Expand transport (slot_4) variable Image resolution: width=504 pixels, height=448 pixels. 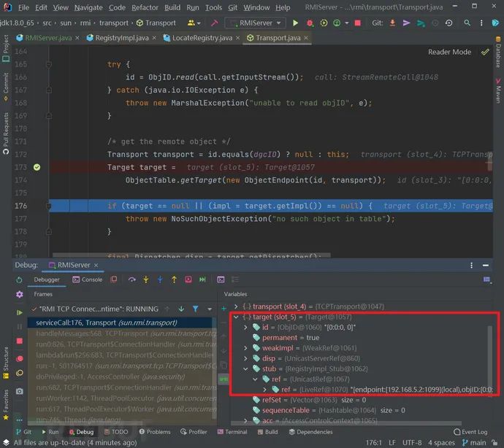click(x=236, y=306)
